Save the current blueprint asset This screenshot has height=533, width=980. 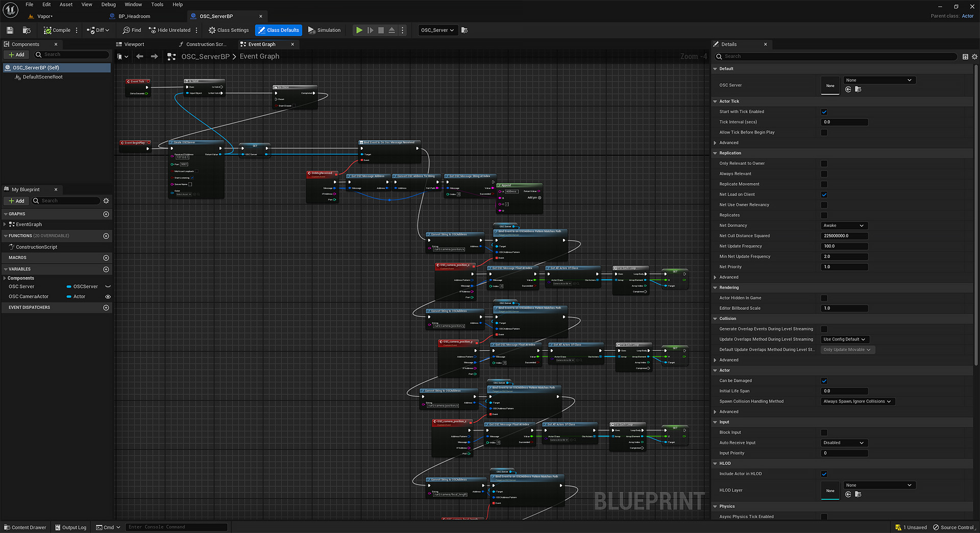point(10,30)
